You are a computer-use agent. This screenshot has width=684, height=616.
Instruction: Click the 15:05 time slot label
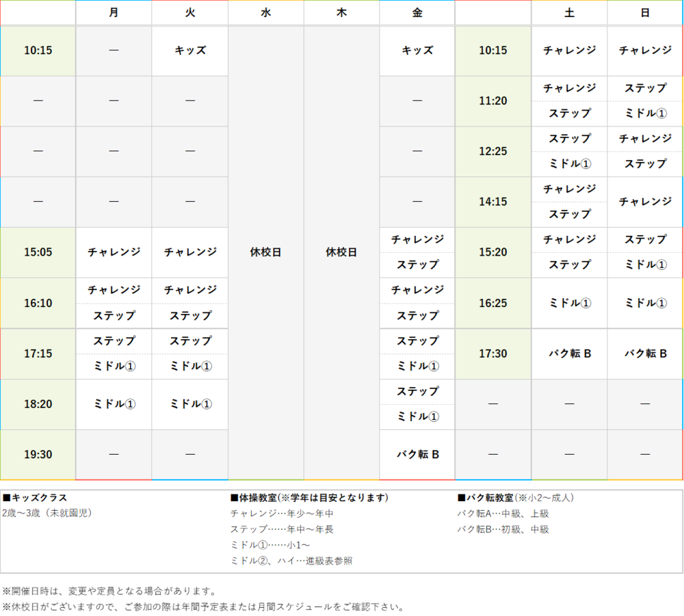click(x=38, y=252)
